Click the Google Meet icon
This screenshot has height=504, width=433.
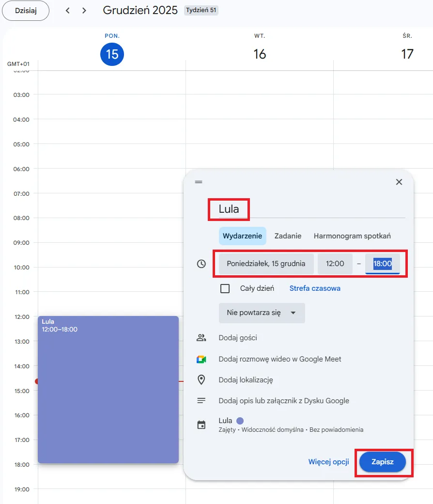pos(201,359)
